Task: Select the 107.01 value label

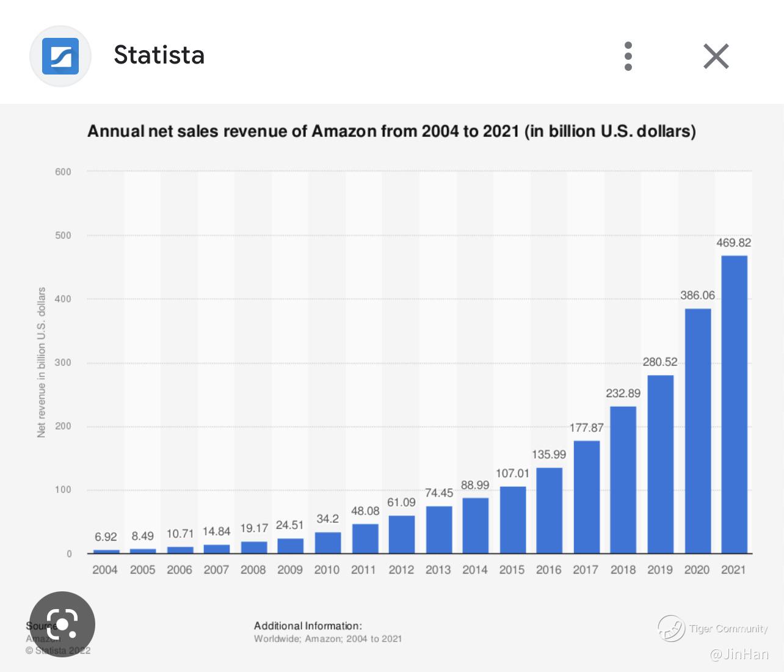Action: [512, 473]
